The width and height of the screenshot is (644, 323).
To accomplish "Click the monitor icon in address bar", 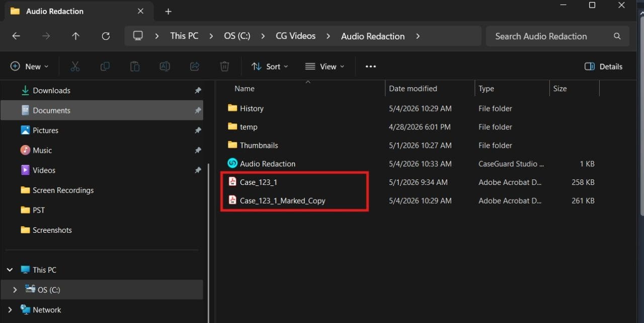I will pos(138,36).
